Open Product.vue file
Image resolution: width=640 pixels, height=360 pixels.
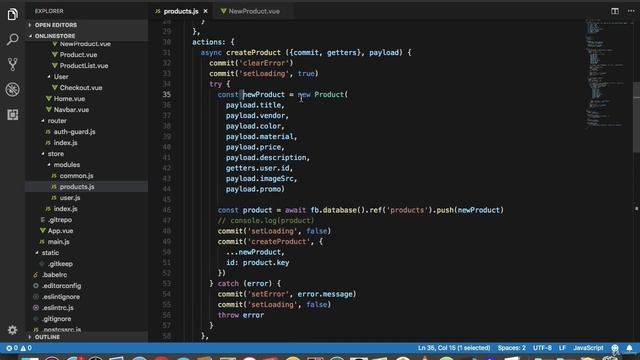click(78, 55)
